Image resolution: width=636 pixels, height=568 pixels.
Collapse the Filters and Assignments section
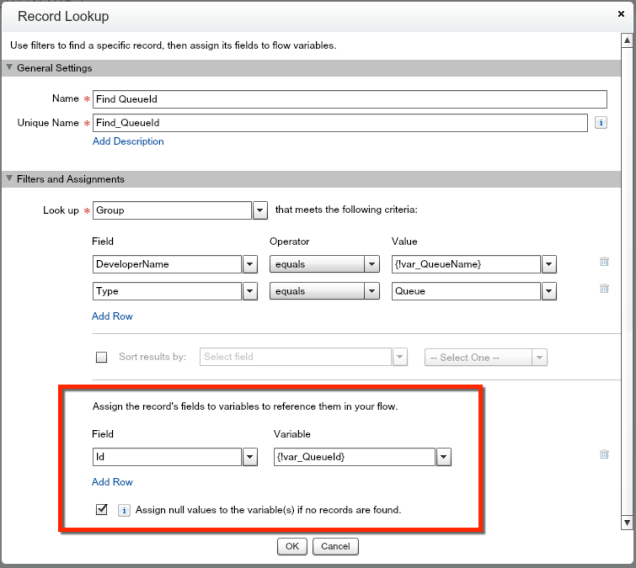point(10,179)
